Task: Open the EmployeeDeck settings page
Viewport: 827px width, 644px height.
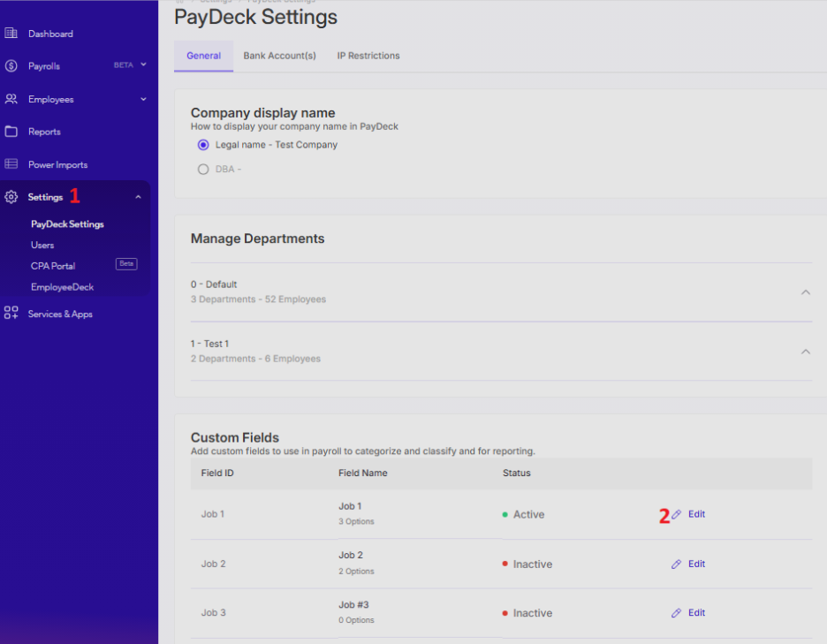Action: click(62, 287)
